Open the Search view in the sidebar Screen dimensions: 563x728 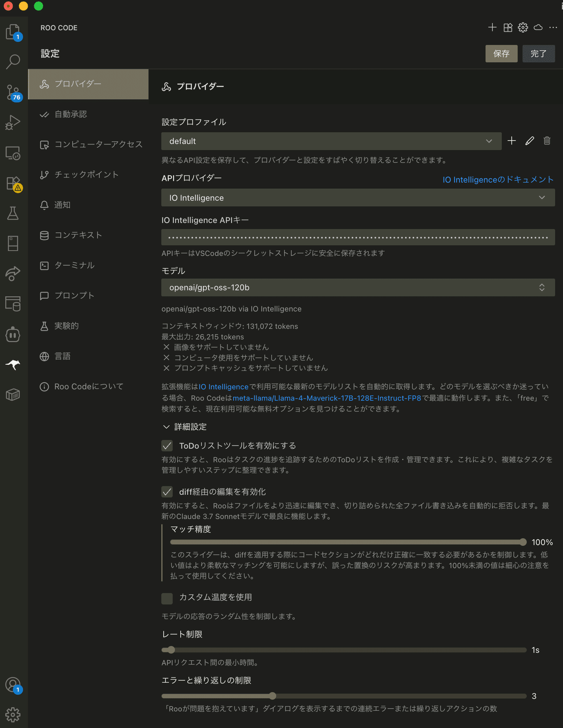[x=14, y=61]
